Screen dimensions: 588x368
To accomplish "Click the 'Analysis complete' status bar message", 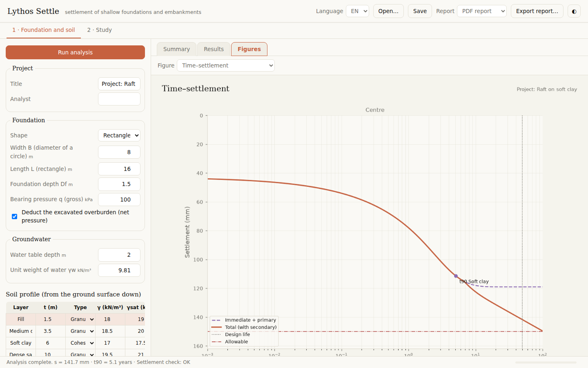I will click(x=98, y=362).
